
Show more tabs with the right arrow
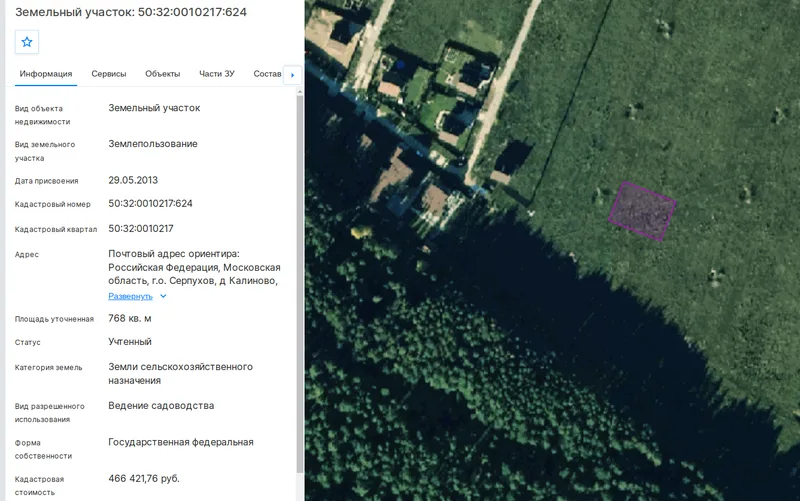(x=292, y=75)
